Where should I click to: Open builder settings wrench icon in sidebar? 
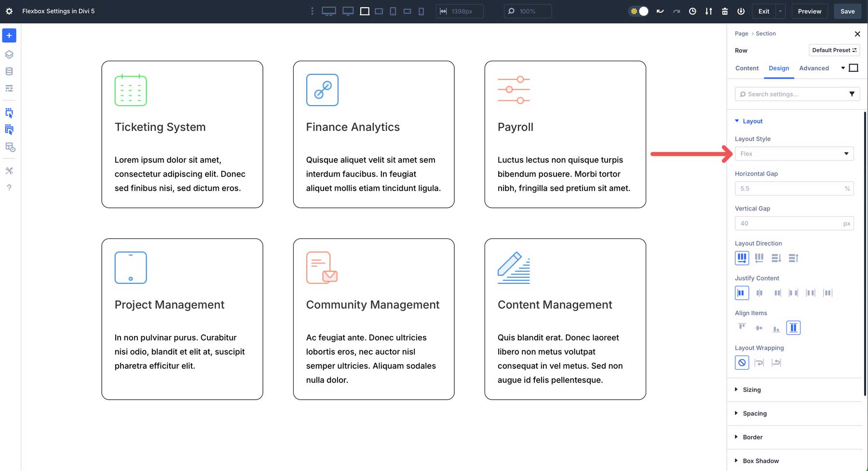[x=9, y=170]
